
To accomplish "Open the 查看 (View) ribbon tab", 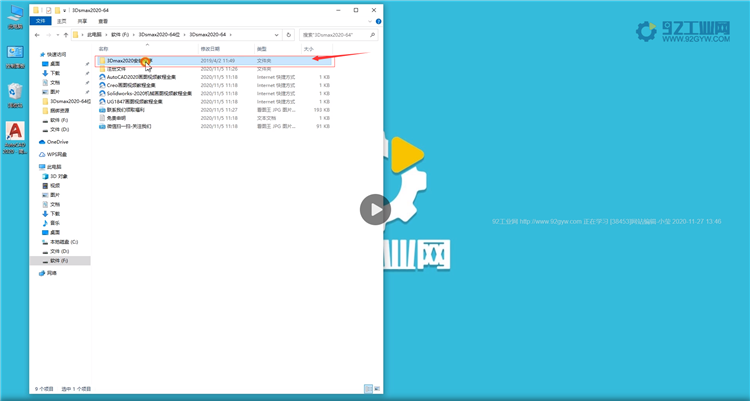I will [x=103, y=22].
